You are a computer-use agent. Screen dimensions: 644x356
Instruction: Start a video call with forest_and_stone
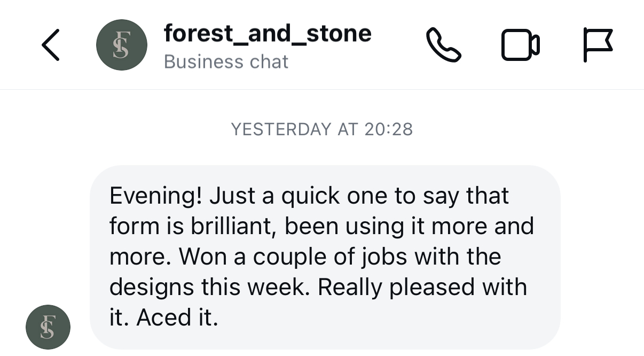521,45
